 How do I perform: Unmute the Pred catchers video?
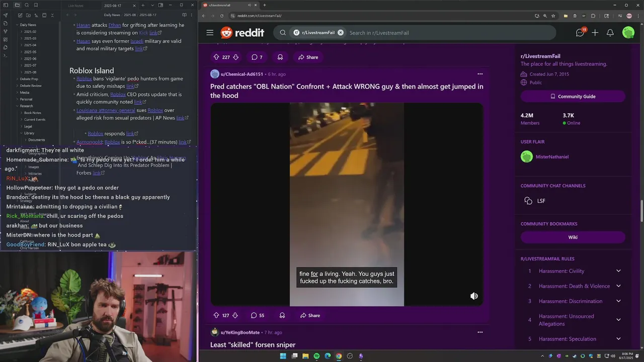(474, 296)
